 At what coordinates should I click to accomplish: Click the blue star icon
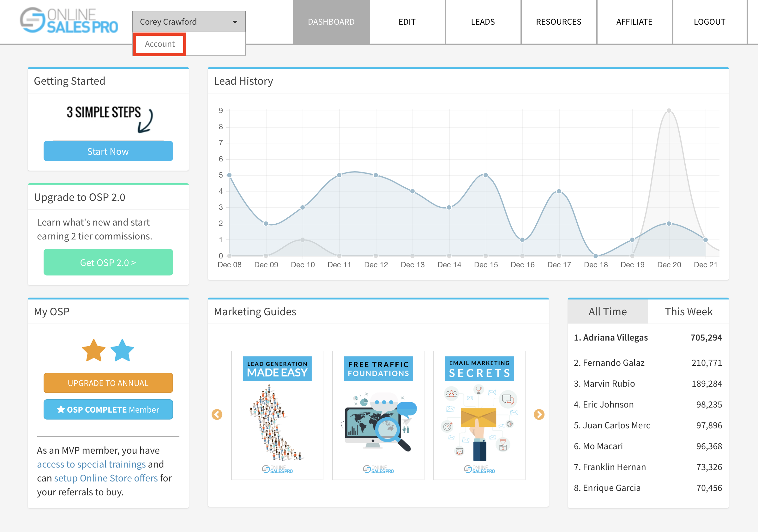[x=122, y=350]
